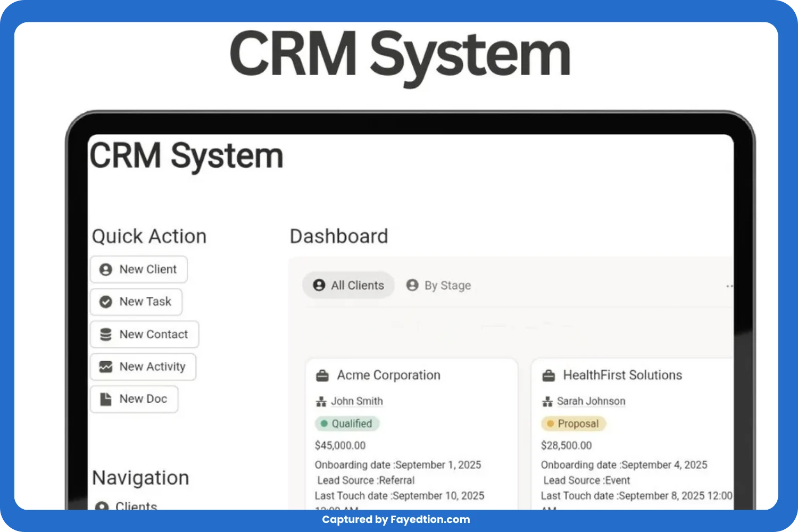Click the briefcase icon beside Acme Corporation
798x532 pixels.
[322, 376]
